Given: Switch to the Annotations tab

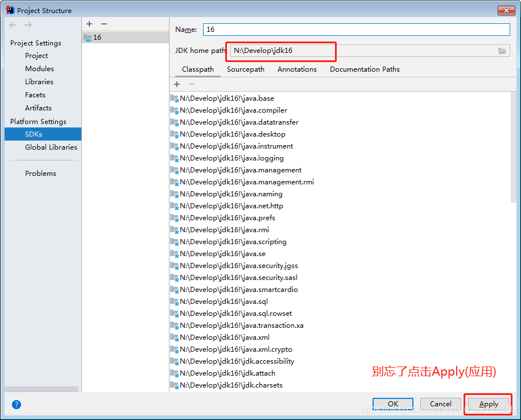Looking at the screenshot, I should tap(297, 69).
